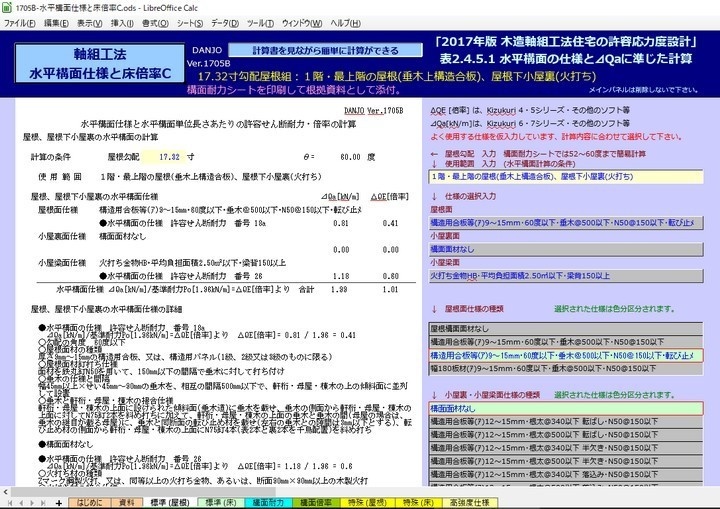Select the 標準 (屋根) sheet tab
This screenshot has height=509, width=720.
tap(170, 503)
